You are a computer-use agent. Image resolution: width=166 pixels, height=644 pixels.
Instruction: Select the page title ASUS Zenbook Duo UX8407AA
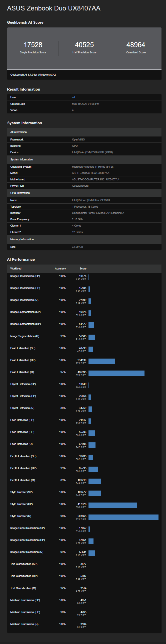(53, 8)
